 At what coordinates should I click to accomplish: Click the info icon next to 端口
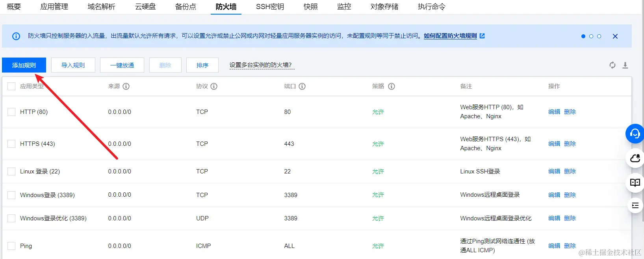302,86
